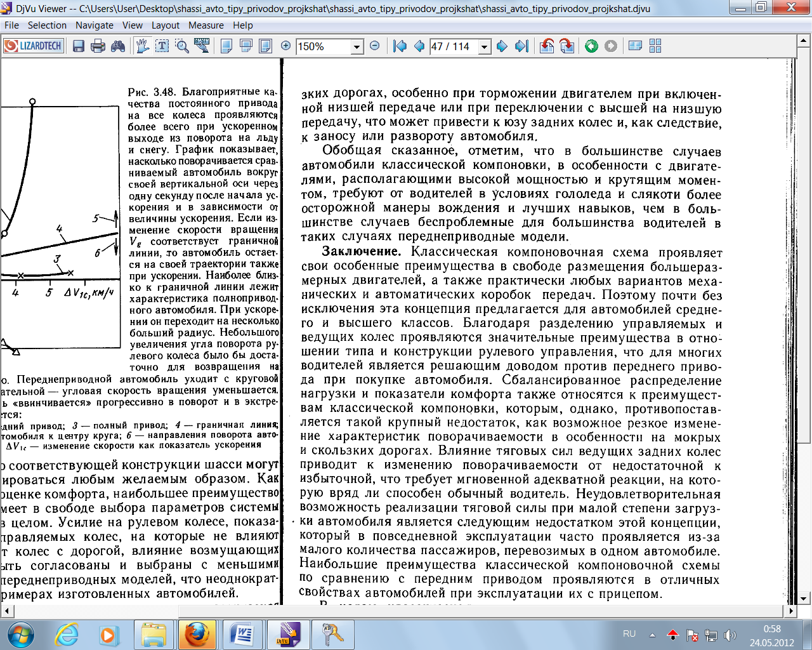812x650 pixels.
Task: Click the 150% zoom input field
Action: pos(324,47)
